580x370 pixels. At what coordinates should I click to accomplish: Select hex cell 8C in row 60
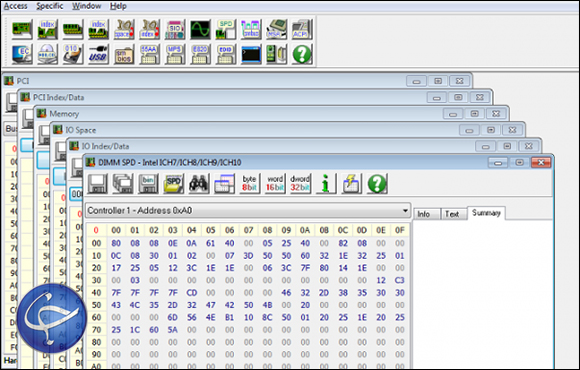[267, 317]
